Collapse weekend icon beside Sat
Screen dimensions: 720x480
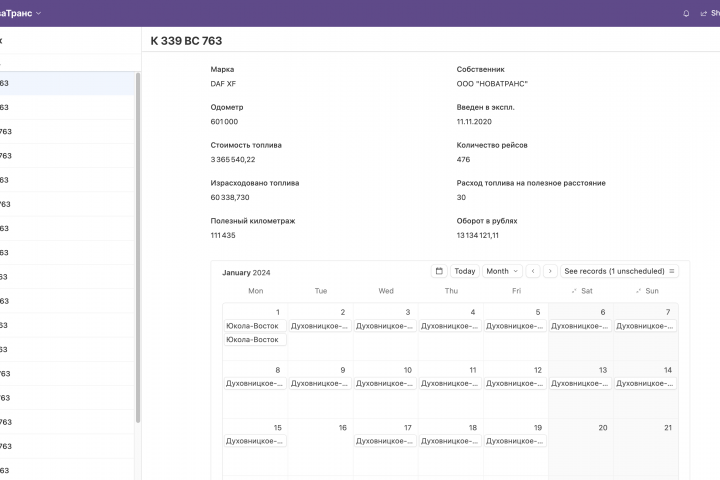click(574, 291)
